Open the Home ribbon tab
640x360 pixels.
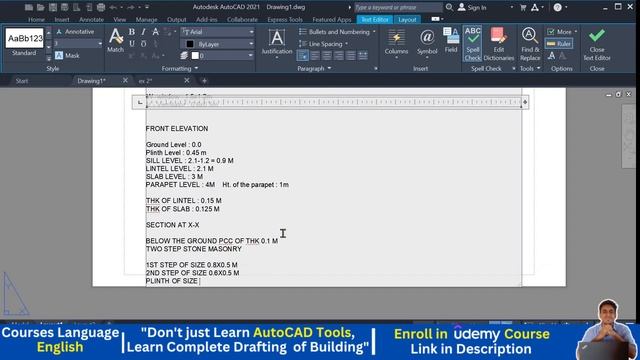point(36,20)
